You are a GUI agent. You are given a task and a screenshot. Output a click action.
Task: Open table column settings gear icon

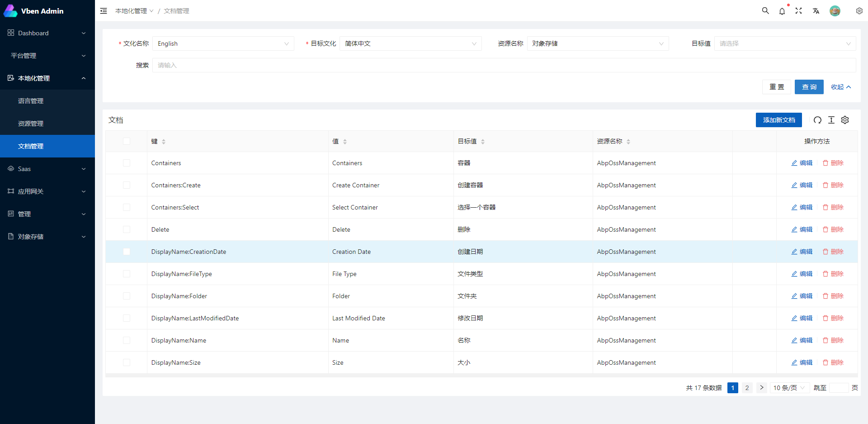click(x=845, y=120)
